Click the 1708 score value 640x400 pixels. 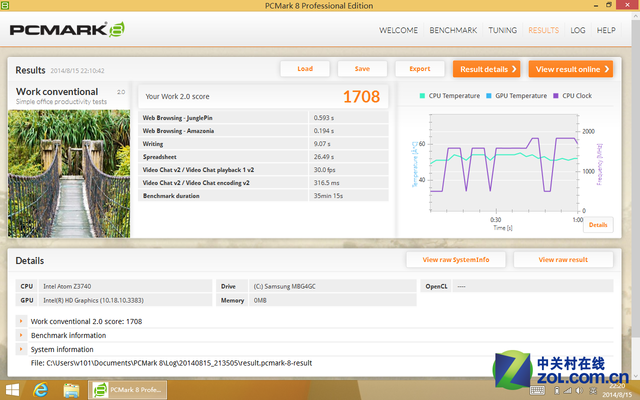(x=361, y=97)
